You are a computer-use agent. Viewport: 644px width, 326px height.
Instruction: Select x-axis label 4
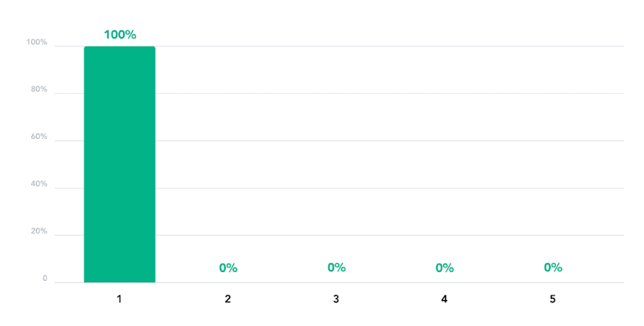[x=444, y=299]
